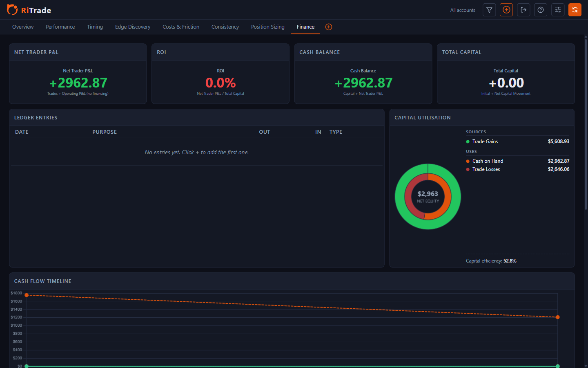
Task: Switch to the Overview tab
Action: 23,27
